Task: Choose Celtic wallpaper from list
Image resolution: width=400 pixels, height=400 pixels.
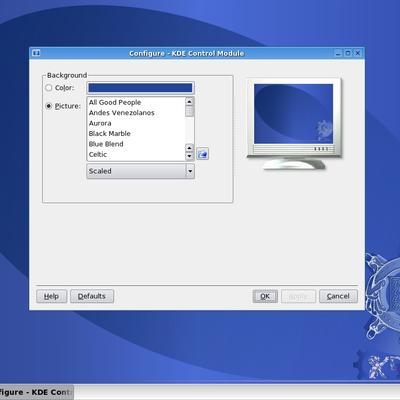Action: 98,154
